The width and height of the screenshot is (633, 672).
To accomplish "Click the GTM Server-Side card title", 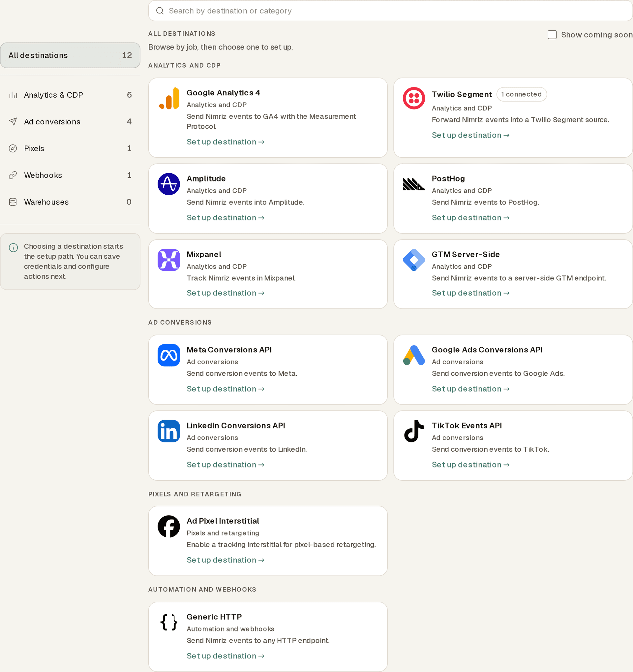I will (x=466, y=254).
